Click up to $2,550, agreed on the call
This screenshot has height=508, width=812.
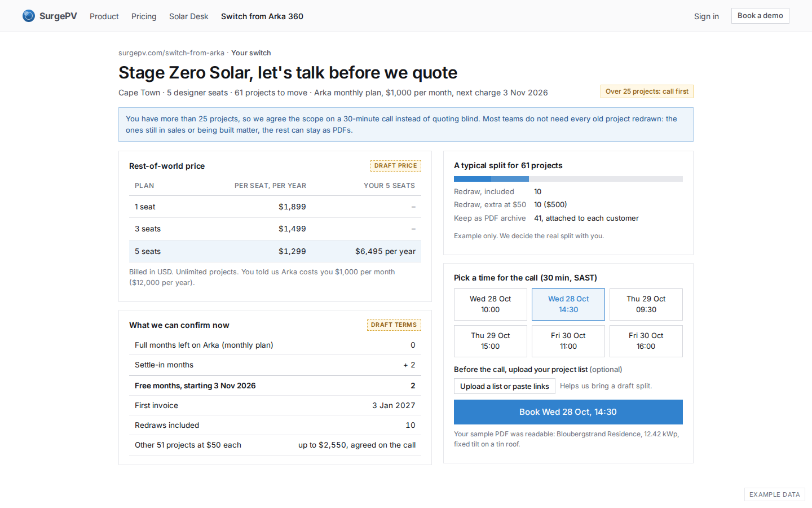tap(357, 445)
